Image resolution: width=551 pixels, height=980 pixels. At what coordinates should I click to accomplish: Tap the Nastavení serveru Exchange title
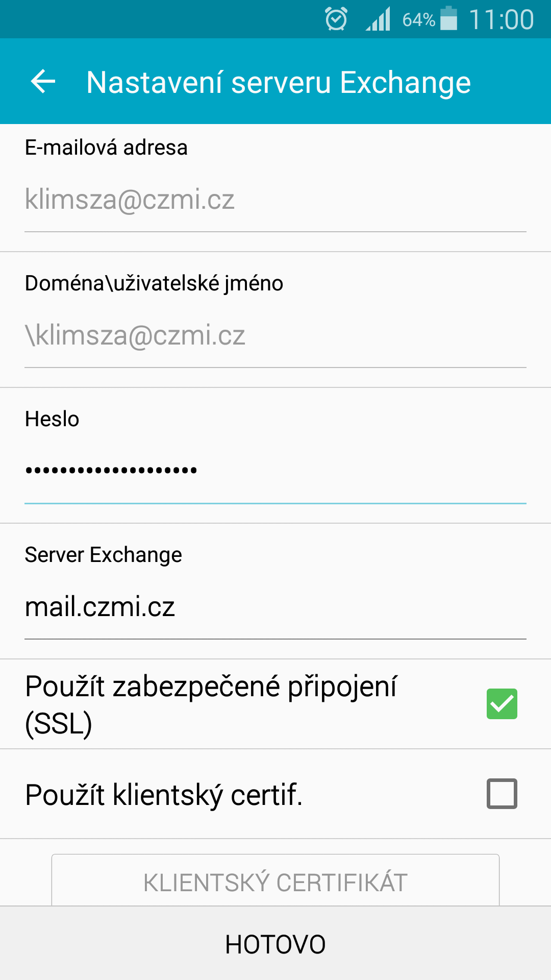coord(279,83)
